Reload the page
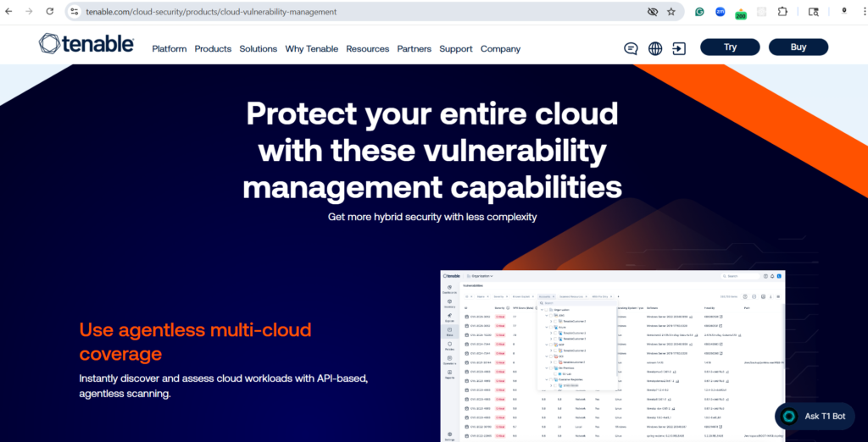 [x=50, y=12]
